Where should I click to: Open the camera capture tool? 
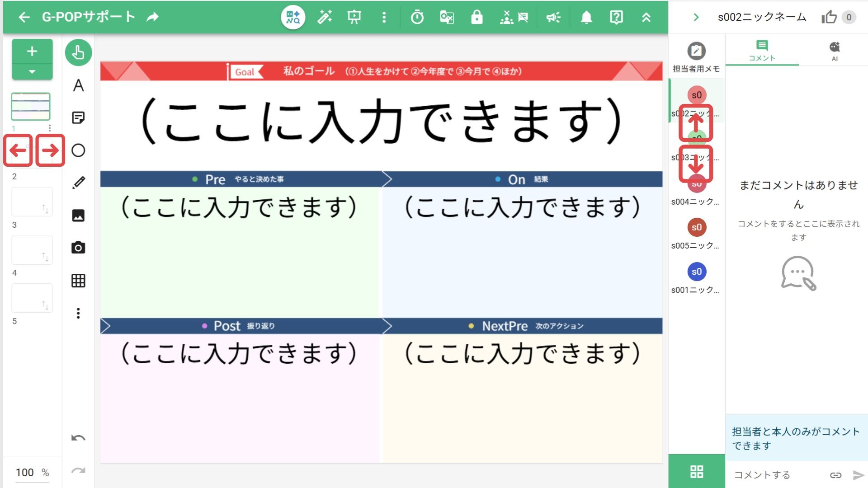(78, 248)
